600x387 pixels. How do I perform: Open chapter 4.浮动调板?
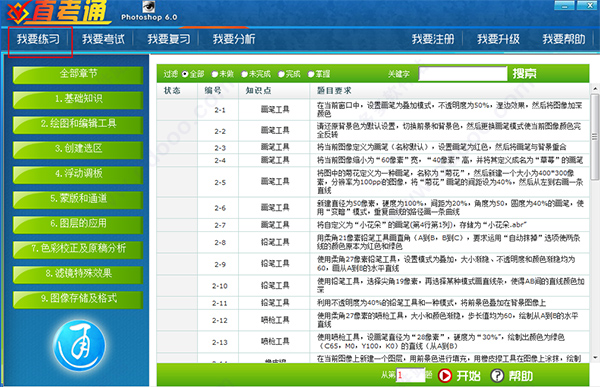click(x=78, y=174)
